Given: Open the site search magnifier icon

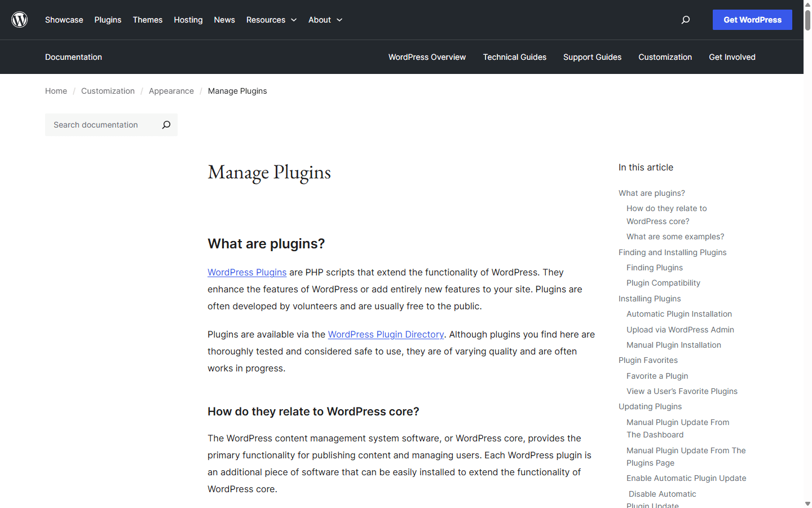Looking at the screenshot, I should point(686,20).
